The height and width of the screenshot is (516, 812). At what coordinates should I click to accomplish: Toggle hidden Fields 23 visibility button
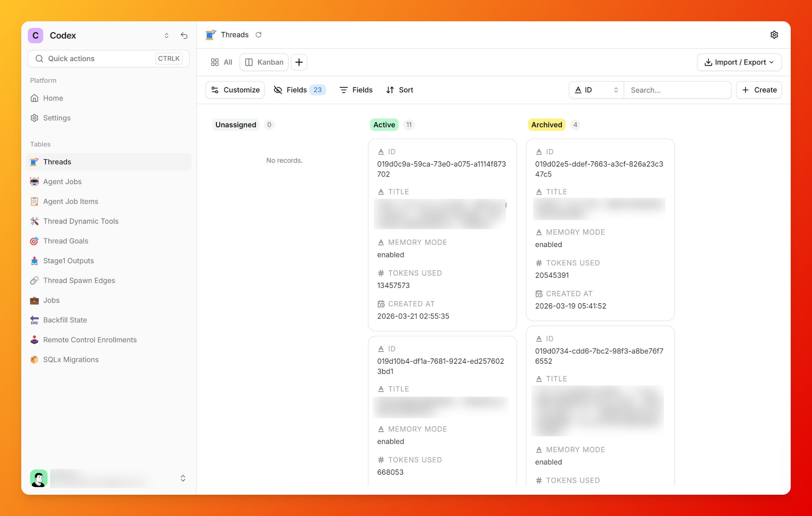pos(299,90)
